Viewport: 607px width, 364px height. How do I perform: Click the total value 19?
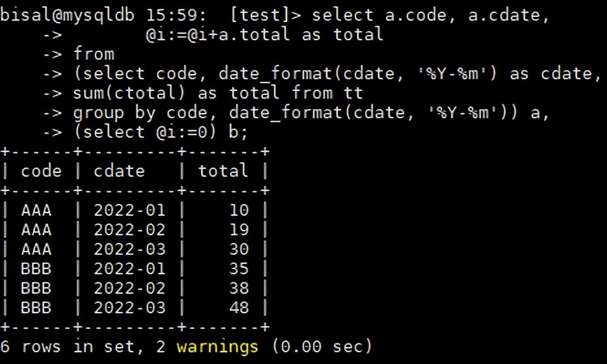click(239, 229)
